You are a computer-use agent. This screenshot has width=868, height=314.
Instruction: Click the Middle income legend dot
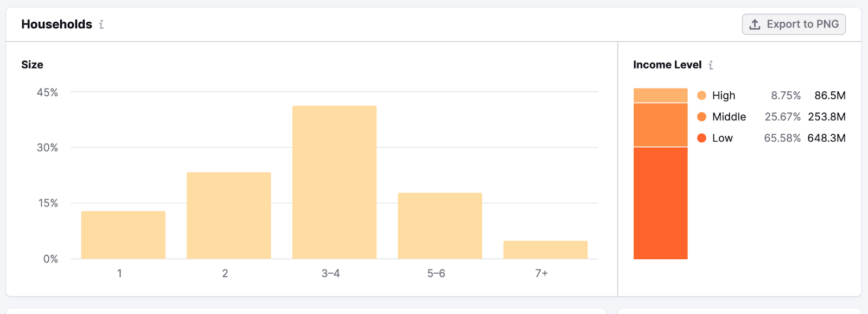pyautogui.click(x=701, y=117)
